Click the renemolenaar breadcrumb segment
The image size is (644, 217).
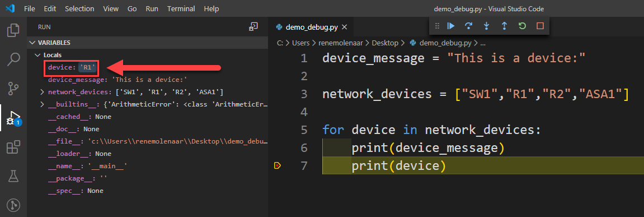[341, 43]
